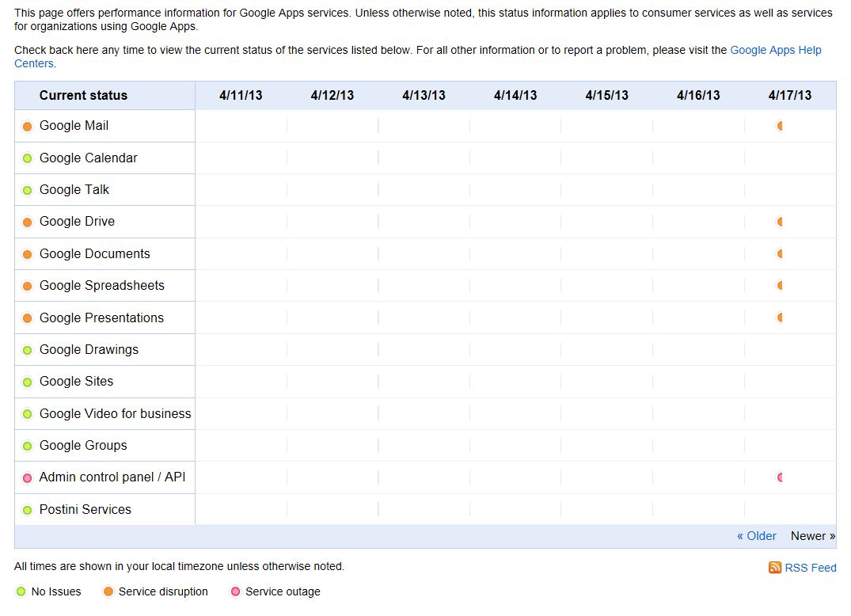Image resolution: width=851 pixels, height=616 pixels.
Task: Open the Google Presentations 4/17/13 disruption marker
Action: [780, 318]
